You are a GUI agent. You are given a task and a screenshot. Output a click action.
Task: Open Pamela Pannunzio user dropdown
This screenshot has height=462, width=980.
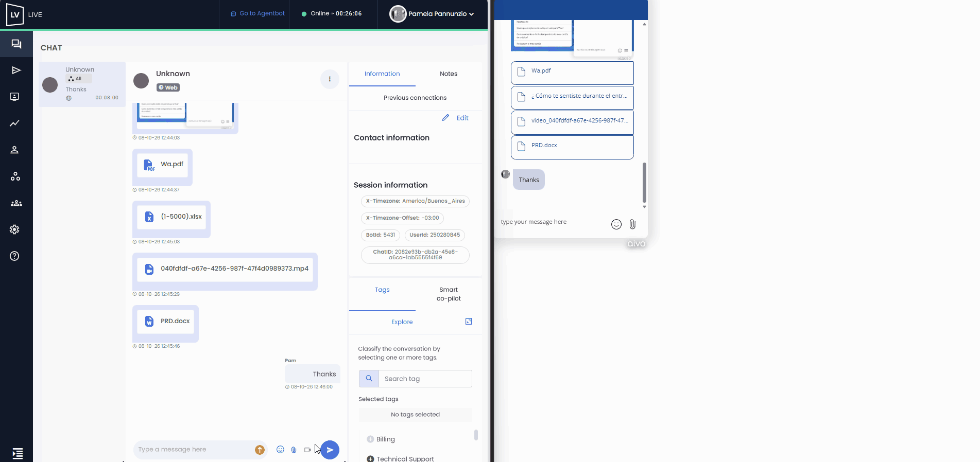point(432,14)
